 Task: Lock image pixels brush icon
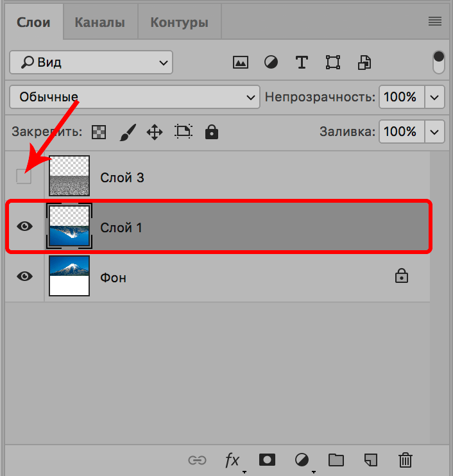pyautogui.click(x=127, y=132)
